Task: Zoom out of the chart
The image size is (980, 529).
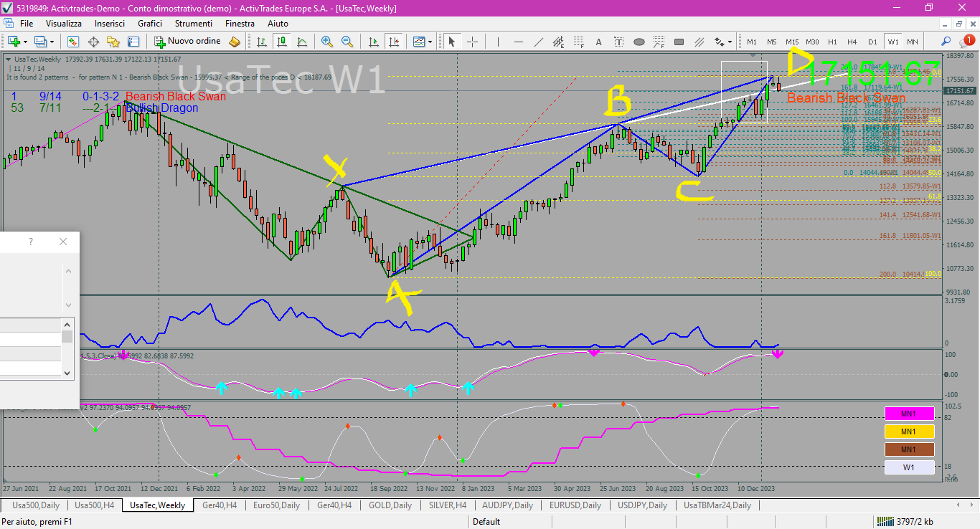Action: tap(347, 42)
